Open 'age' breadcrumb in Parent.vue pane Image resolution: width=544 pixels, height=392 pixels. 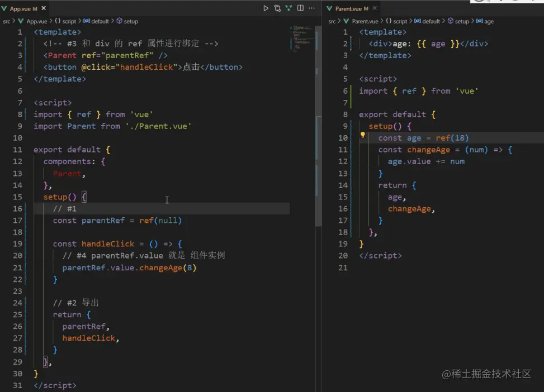485,21
